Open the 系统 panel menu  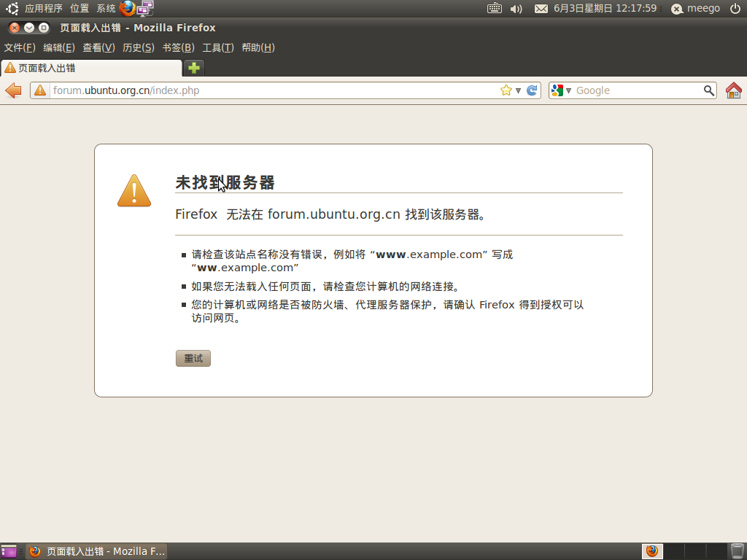(x=106, y=8)
